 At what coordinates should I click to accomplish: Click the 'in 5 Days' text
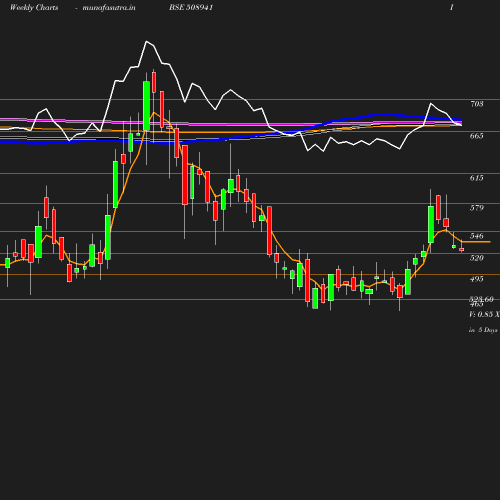pyautogui.click(x=483, y=330)
